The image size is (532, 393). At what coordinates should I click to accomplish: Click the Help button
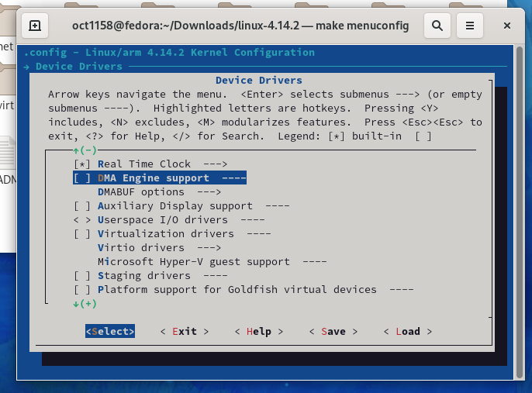tap(259, 331)
